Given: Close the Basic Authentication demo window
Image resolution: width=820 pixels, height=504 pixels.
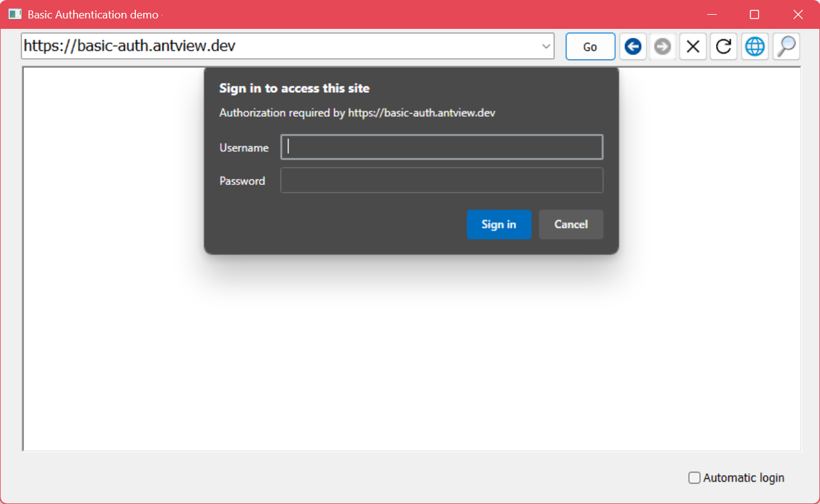Looking at the screenshot, I should [797, 14].
